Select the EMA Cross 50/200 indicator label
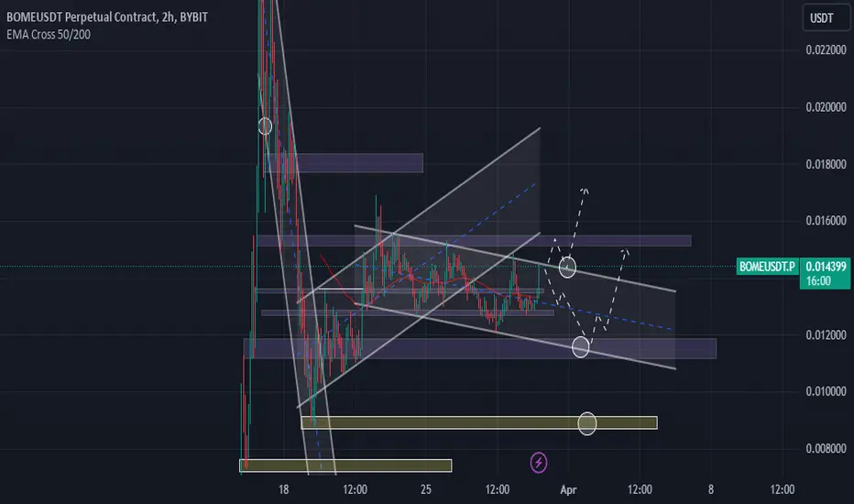This screenshot has width=854, height=504. (x=49, y=34)
